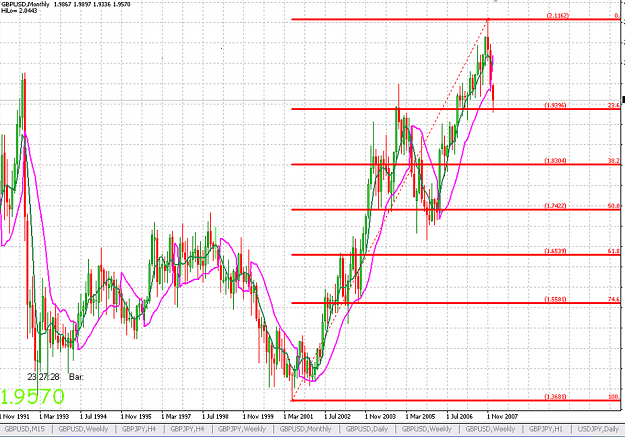Click the 100 Fibonacci percentage label
The image size is (625, 437).
tap(614, 397)
